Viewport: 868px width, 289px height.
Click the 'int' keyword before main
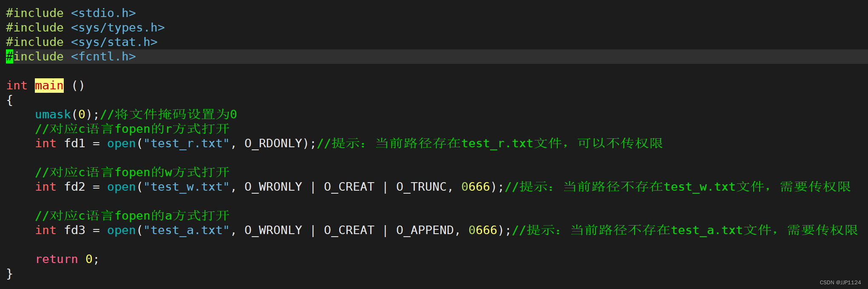(x=17, y=86)
